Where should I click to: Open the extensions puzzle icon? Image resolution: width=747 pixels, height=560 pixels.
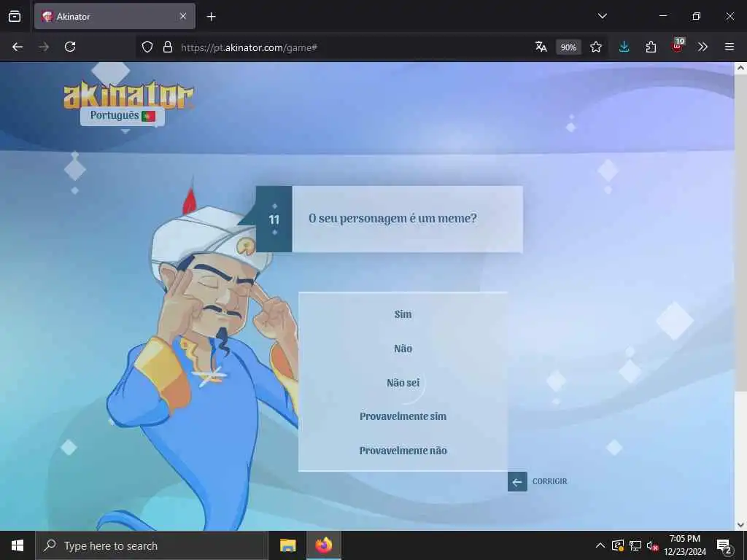tap(651, 47)
